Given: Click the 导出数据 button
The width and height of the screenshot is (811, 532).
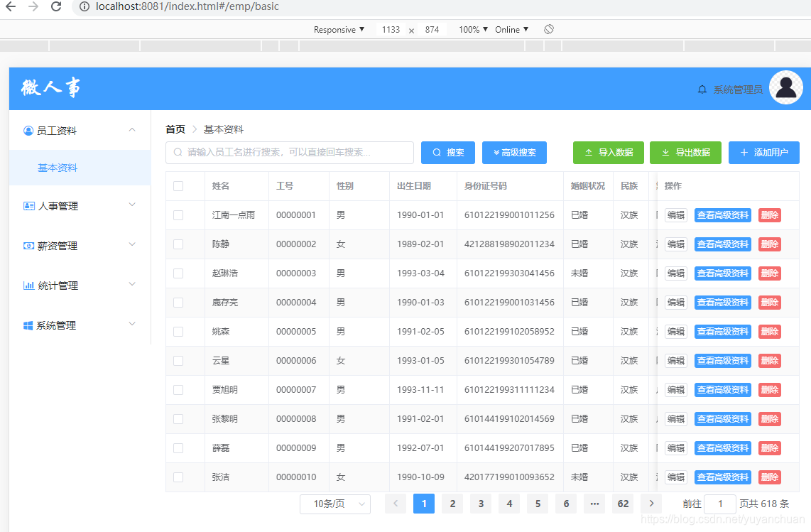Looking at the screenshot, I should click(x=685, y=152).
